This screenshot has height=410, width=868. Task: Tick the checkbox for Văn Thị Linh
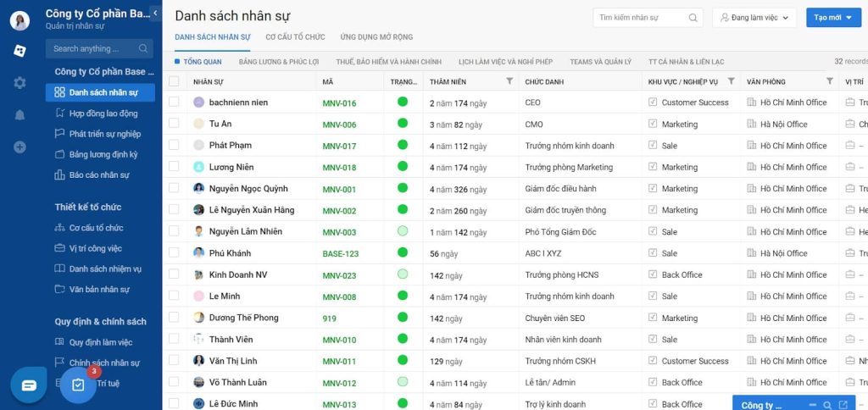click(174, 361)
